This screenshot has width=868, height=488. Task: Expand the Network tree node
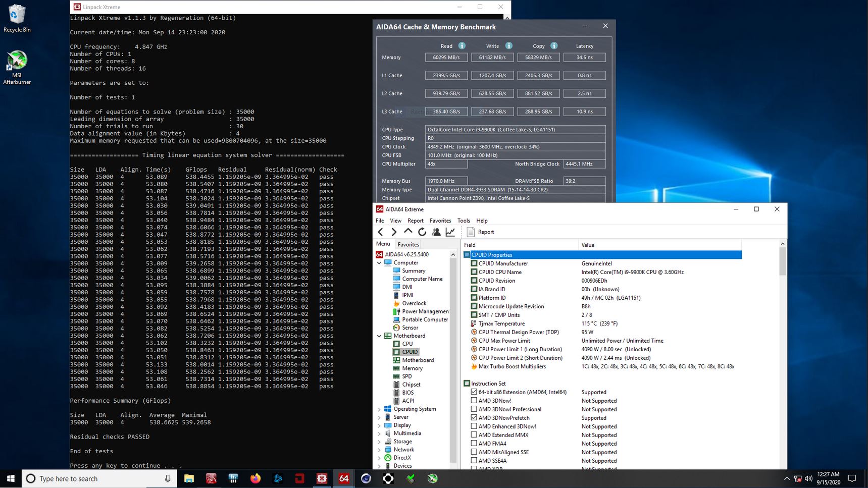(379, 450)
